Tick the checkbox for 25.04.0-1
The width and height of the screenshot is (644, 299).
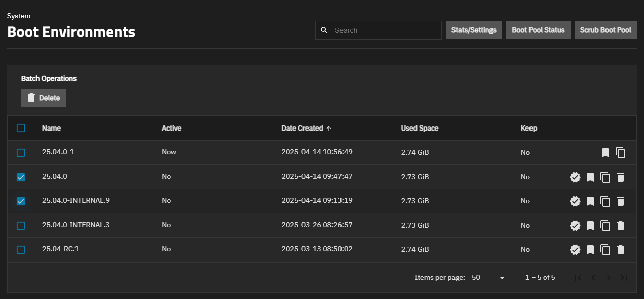[21, 153]
